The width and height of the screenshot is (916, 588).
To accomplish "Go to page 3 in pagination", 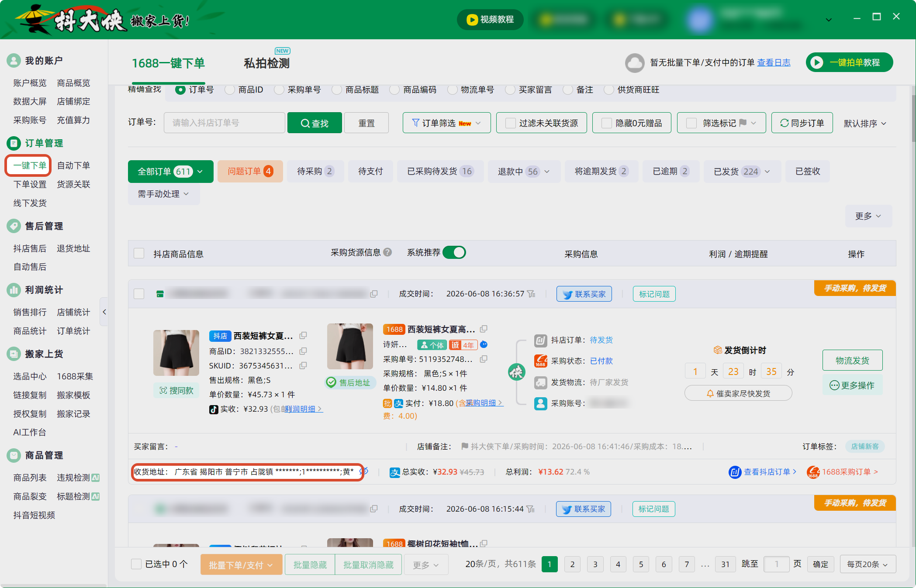I will (x=595, y=564).
